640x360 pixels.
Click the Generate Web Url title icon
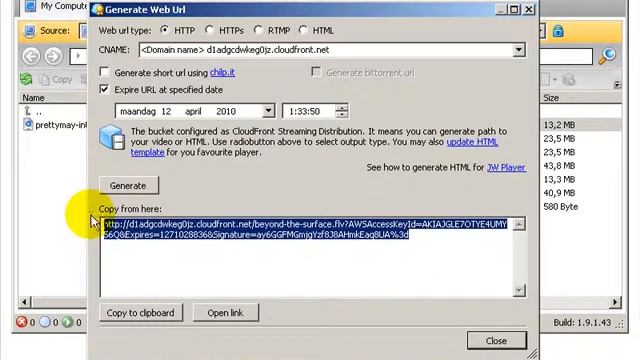[97, 9]
